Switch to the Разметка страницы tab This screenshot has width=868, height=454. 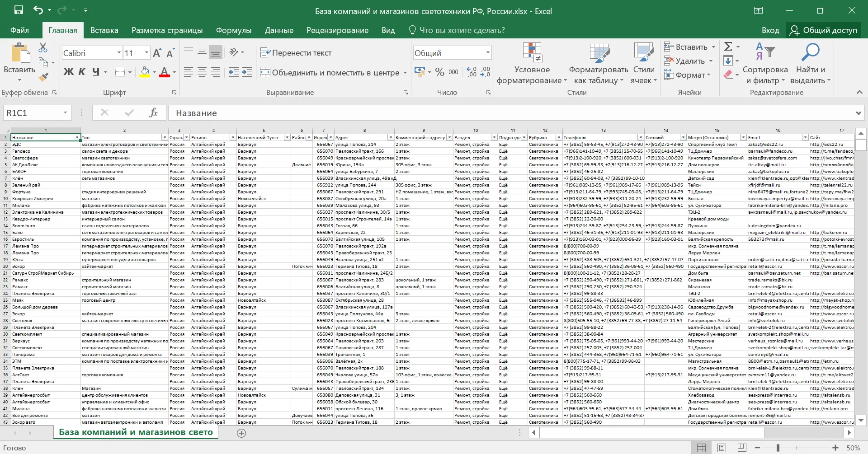click(x=167, y=30)
